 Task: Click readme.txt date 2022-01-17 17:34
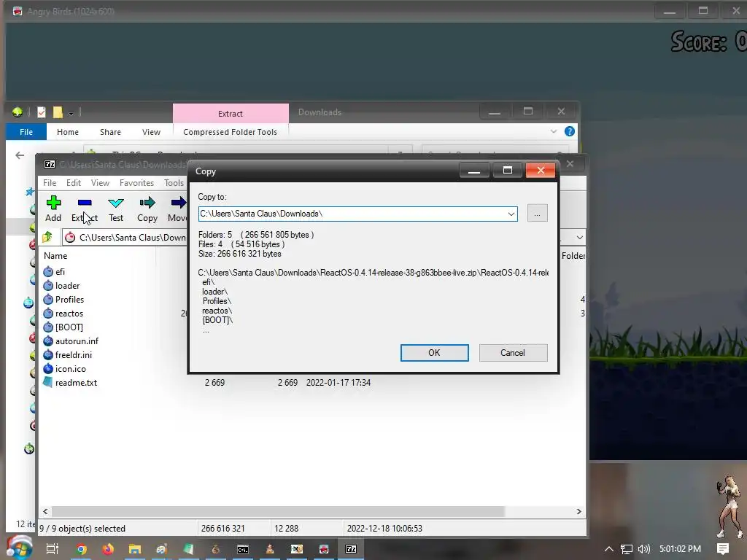338,382
